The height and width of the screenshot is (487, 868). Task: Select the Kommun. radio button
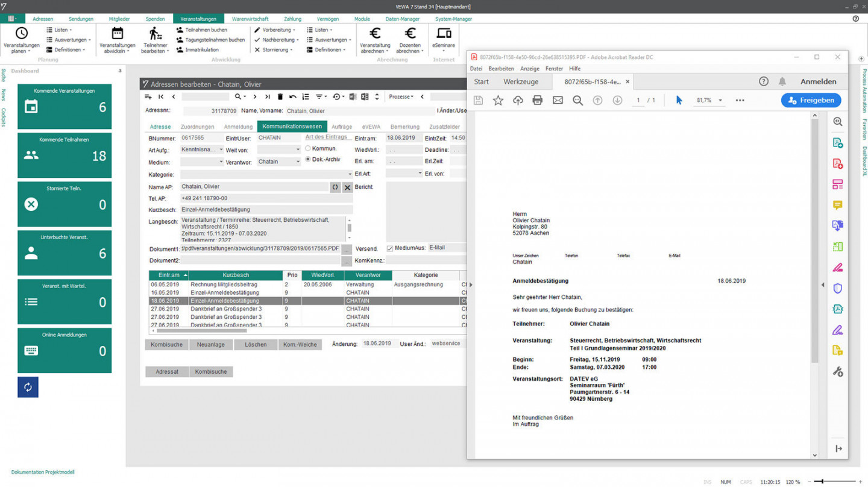307,148
